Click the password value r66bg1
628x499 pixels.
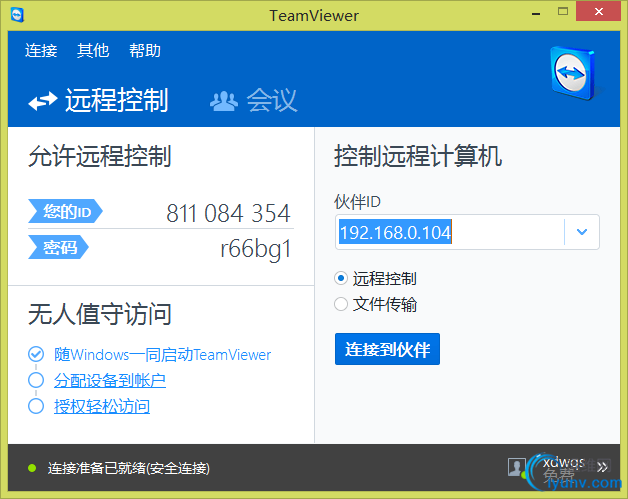(x=256, y=249)
